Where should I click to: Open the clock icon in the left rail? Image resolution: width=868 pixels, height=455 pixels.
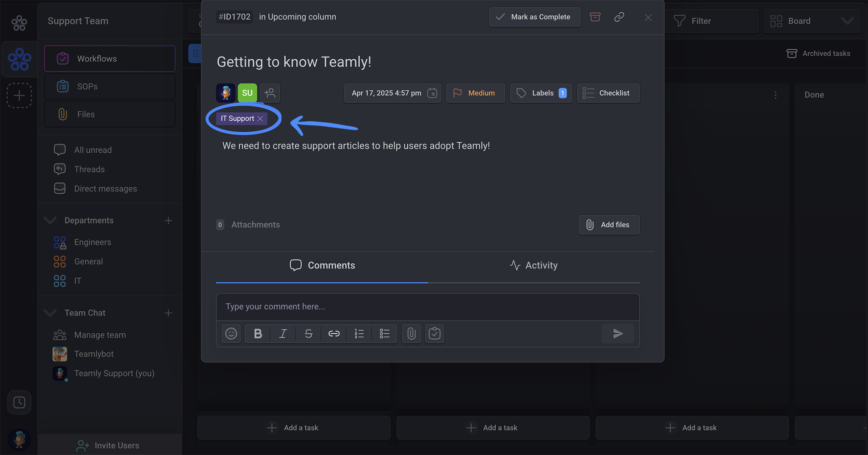click(19, 403)
